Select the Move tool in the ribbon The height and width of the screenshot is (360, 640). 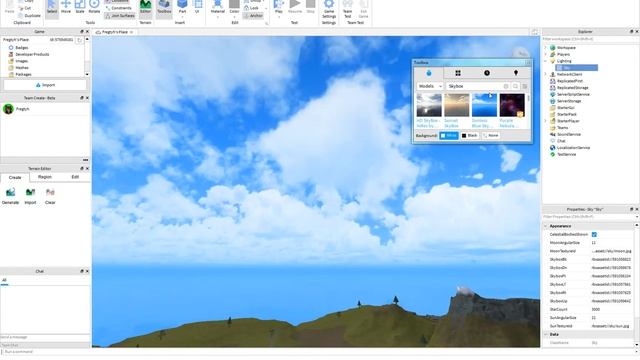66,7
